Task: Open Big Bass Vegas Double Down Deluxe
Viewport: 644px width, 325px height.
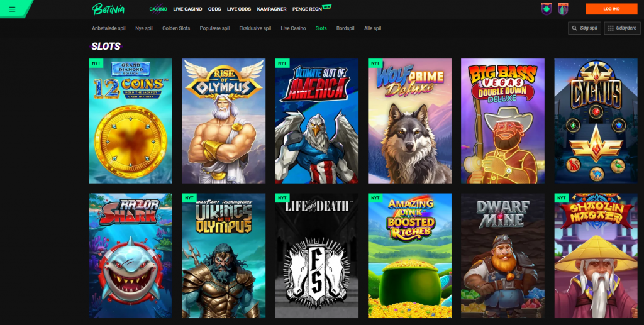Action: tap(502, 121)
